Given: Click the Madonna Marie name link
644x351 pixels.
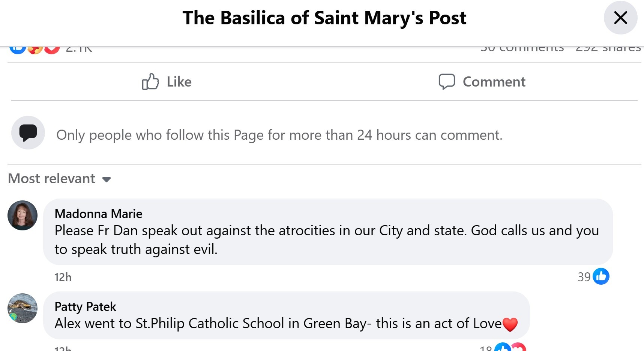Looking at the screenshot, I should tap(98, 214).
